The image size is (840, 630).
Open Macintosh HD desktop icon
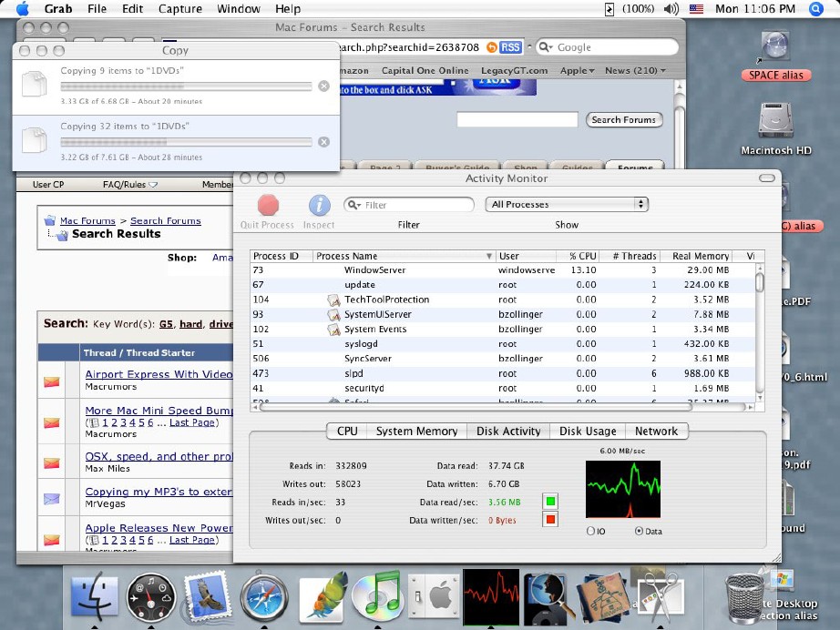(775, 121)
